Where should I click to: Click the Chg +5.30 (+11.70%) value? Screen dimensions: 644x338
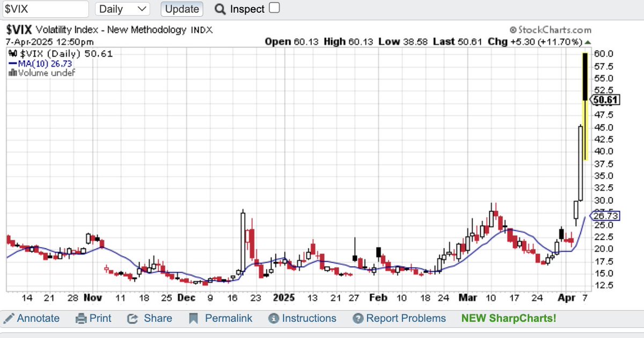click(x=535, y=42)
